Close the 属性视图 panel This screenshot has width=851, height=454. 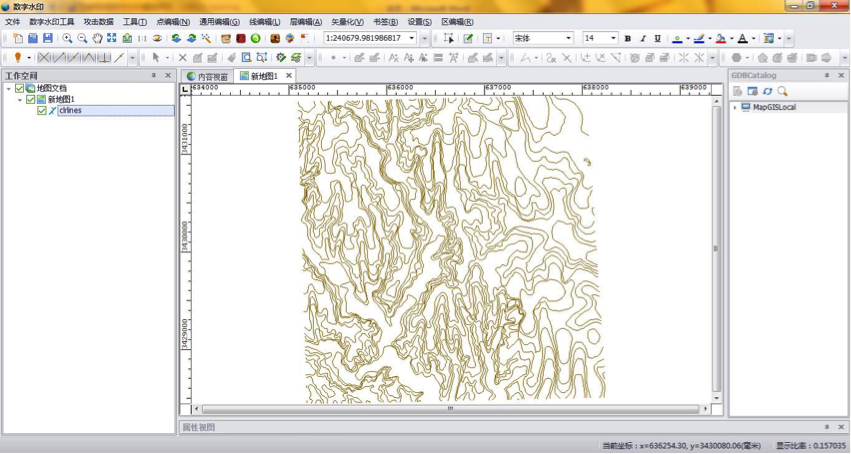(x=841, y=427)
